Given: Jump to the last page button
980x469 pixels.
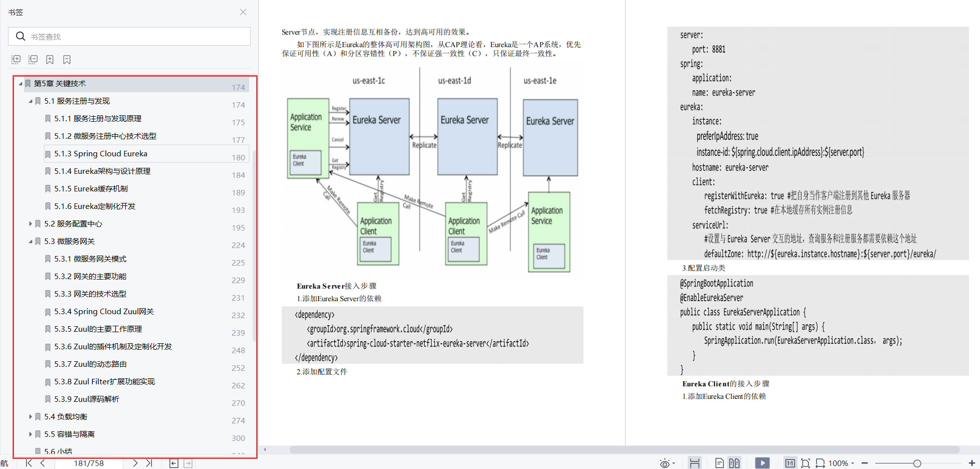Looking at the screenshot, I should click(149, 463).
